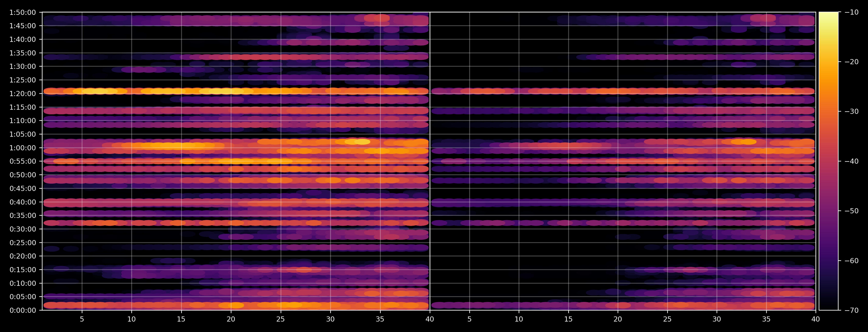Screen dimensions: 868x332
Task: Select x-axis tick 35 under the left heatmap
Action: 380,319
